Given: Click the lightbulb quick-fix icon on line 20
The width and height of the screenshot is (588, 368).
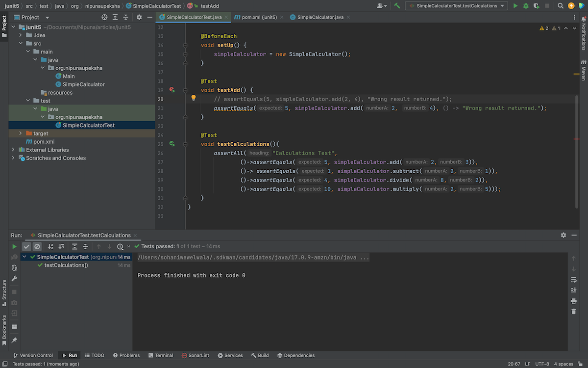Looking at the screenshot, I should pyautogui.click(x=193, y=98).
